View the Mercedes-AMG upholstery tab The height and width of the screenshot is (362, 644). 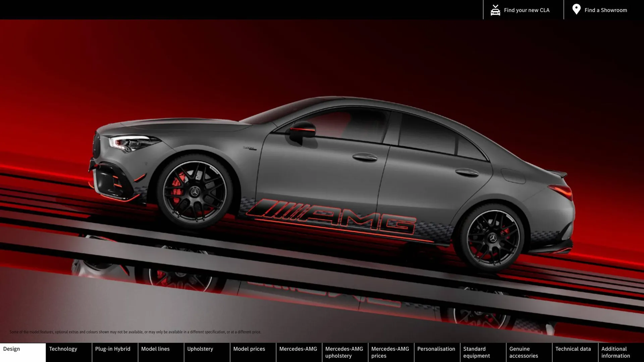pos(344,352)
